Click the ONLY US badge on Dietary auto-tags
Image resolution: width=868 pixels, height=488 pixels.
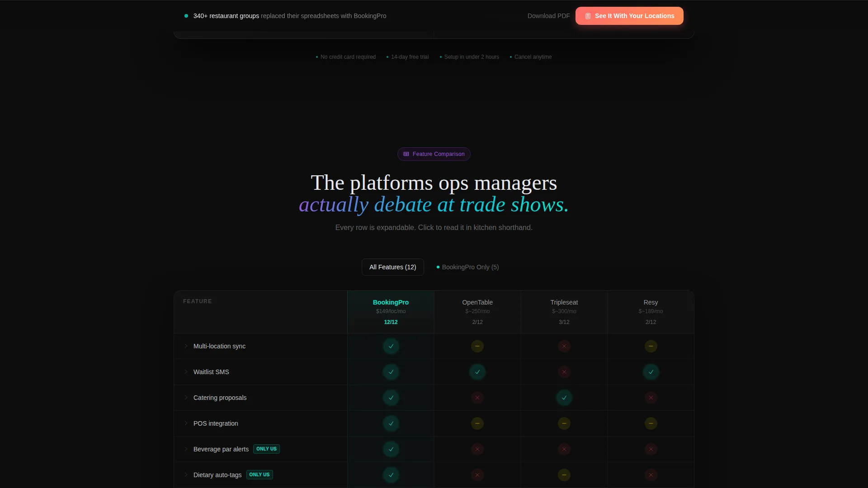(259, 474)
